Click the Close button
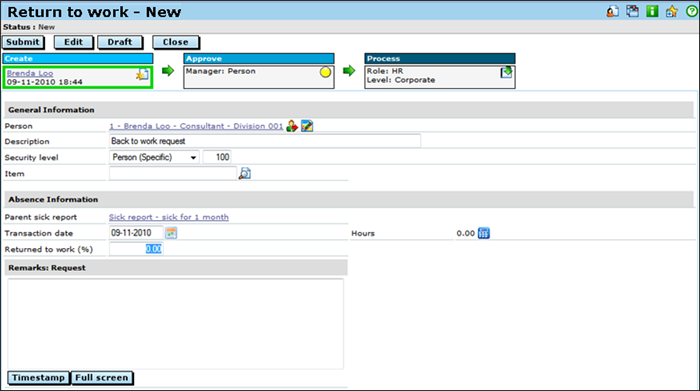This screenshot has height=391, width=700. 175,42
